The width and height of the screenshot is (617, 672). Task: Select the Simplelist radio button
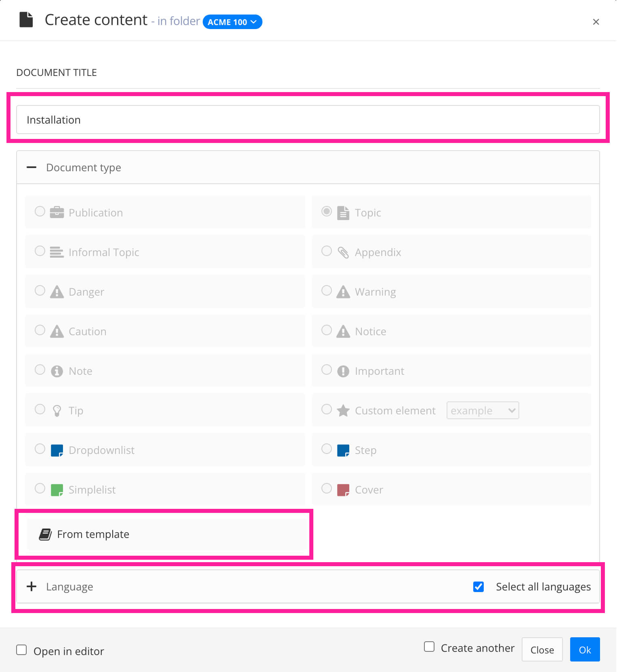coord(40,488)
